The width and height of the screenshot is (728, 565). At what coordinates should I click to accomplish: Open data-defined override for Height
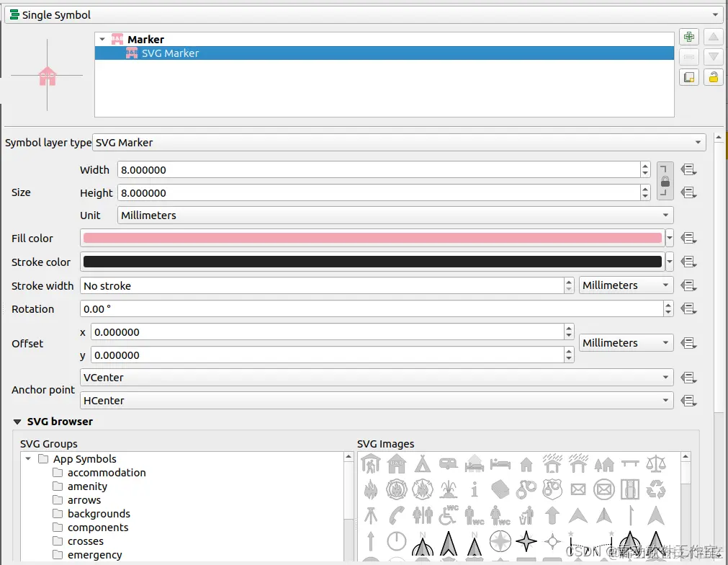(688, 193)
